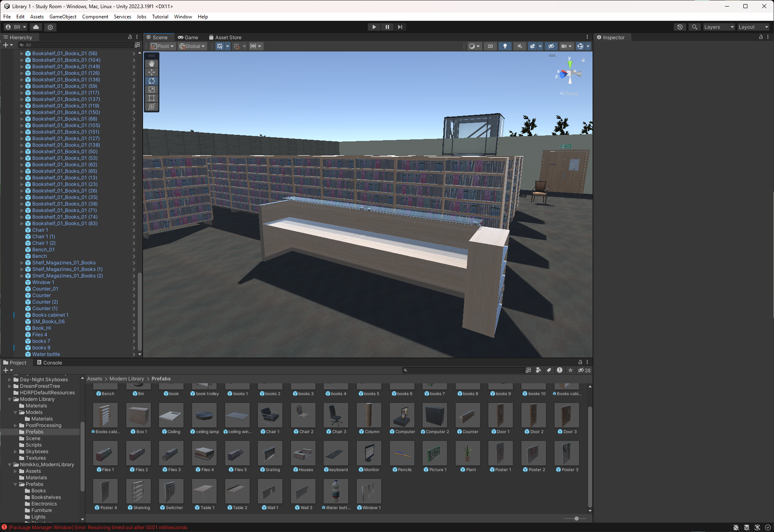Click the Step frame button
Image resolution: width=774 pixels, height=532 pixels.
[400, 27]
